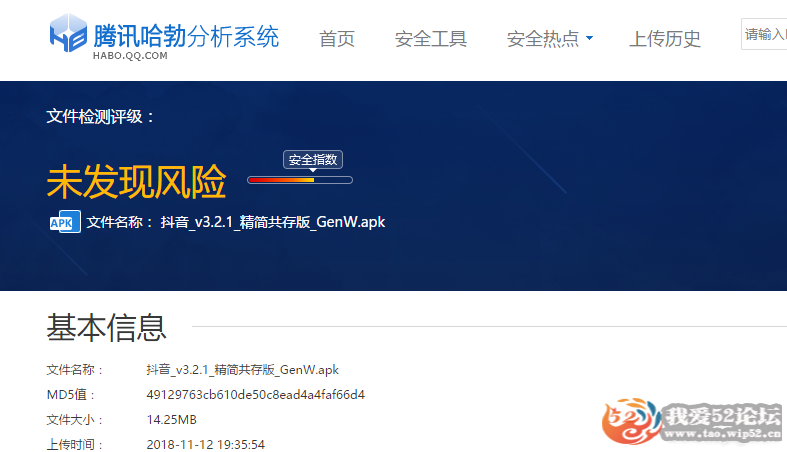
Task: Click the 文件大小 label
Action: click(x=74, y=419)
